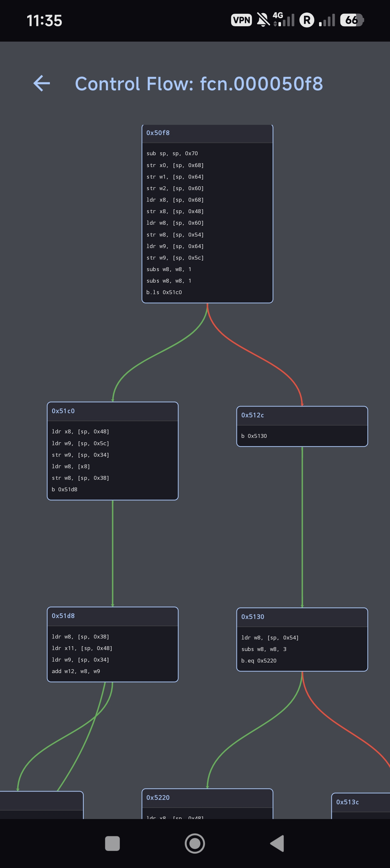Viewport: 390px width, 868px height.
Task: Tap instruction str w8, [sp, 0x38]
Action: tap(81, 478)
